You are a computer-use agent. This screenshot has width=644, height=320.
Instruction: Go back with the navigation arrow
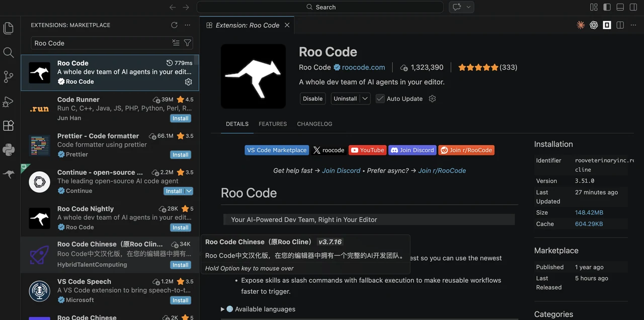coord(173,7)
